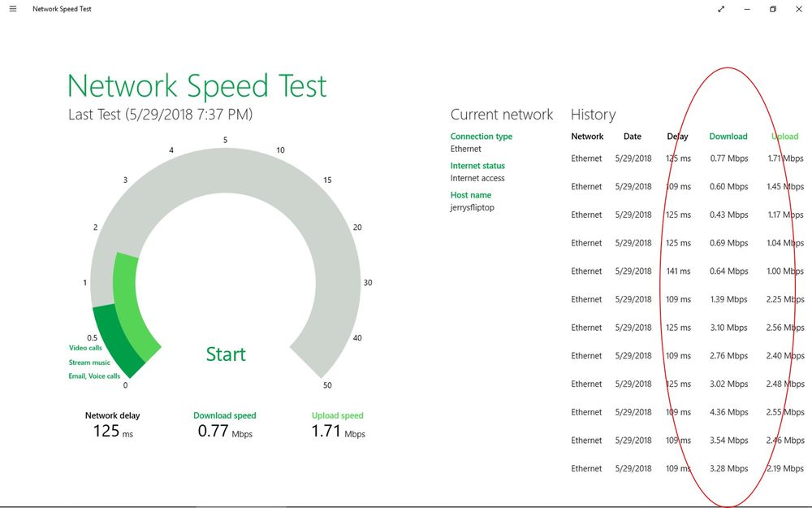
Task: Click the Stream music gauge label
Action: [x=89, y=363]
